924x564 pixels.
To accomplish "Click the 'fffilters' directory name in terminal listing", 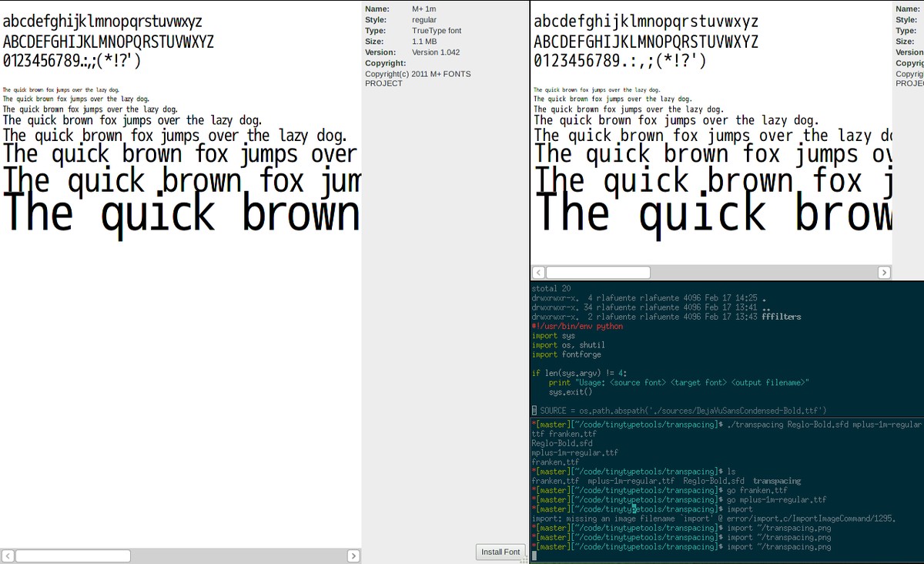I will [x=781, y=317].
